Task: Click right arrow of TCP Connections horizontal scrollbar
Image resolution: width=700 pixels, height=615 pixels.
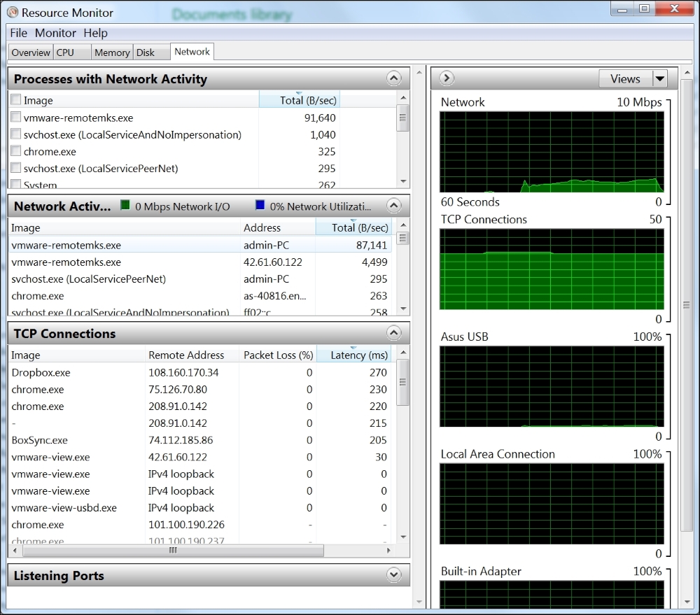Action: pos(388,551)
